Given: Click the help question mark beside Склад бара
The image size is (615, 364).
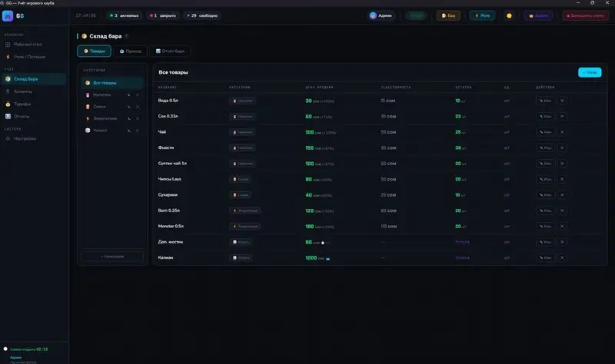Looking at the screenshot, I should point(126,36).
